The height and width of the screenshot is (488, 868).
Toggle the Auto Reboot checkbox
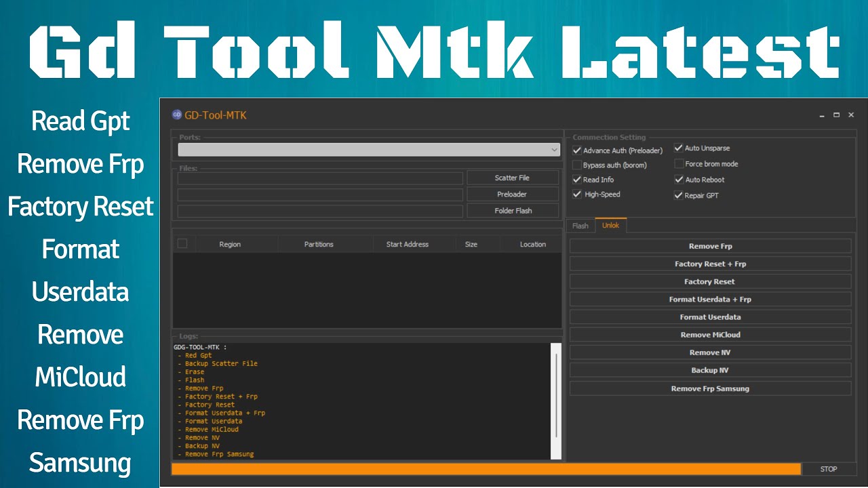pos(679,180)
